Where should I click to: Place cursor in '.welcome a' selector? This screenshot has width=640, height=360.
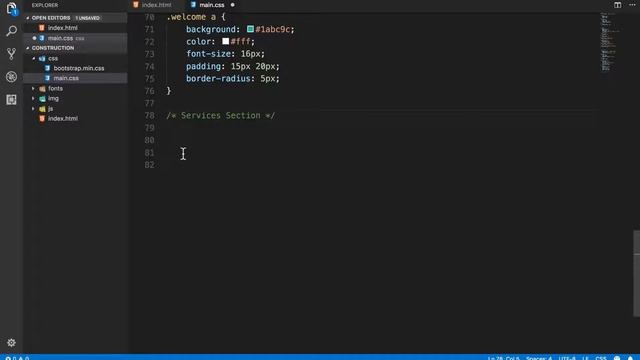(191, 17)
